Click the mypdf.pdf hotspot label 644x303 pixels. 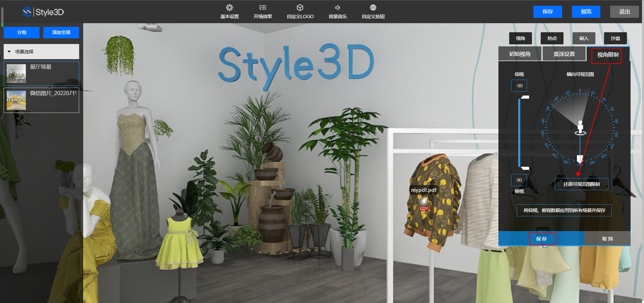pos(424,190)
